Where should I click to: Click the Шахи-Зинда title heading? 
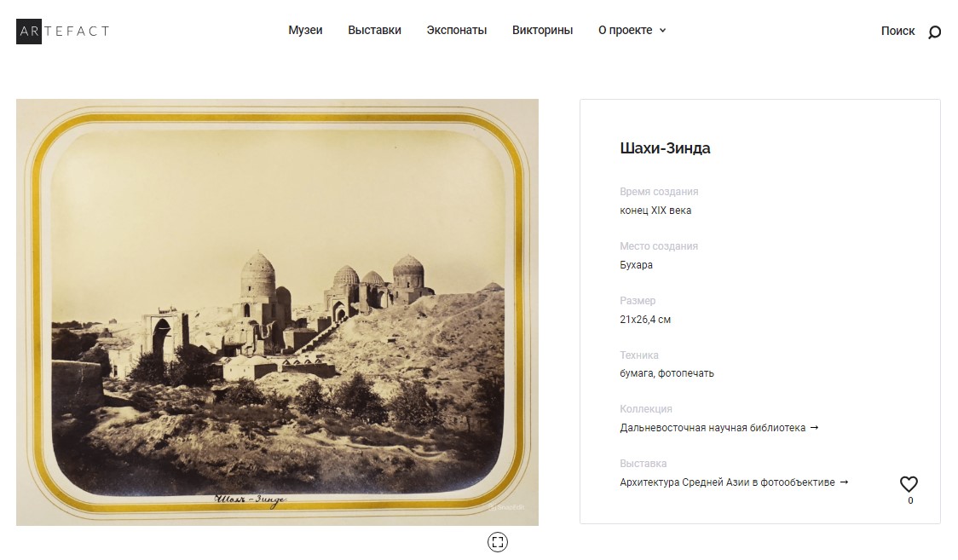click(x=665, y=148)
